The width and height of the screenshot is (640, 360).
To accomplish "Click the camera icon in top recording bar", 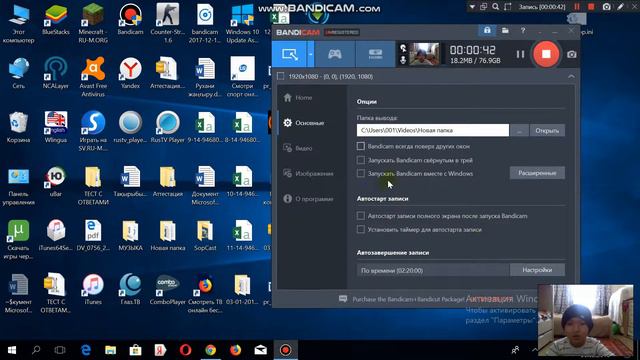I will [607, 7].
